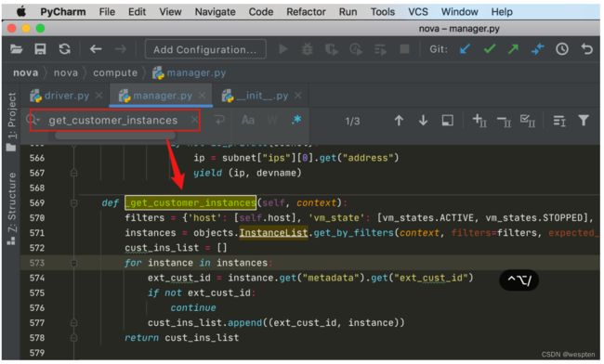Click the Save All toolbar icon
The width and height of the screenshot is (604, 364).
pyautogui.click(x=40, y=49)
